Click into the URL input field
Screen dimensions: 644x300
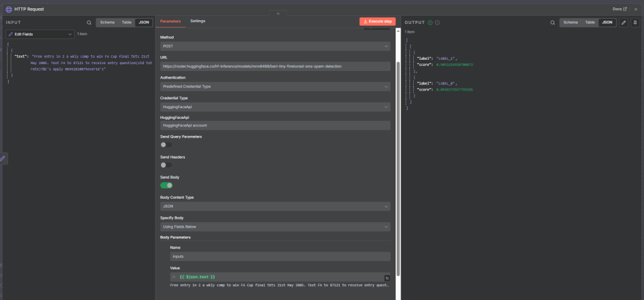[275, 66]
